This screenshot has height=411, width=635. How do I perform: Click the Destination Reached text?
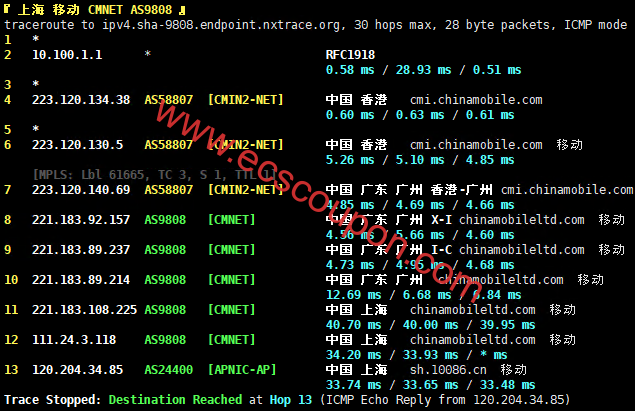[x=175, y=399]
